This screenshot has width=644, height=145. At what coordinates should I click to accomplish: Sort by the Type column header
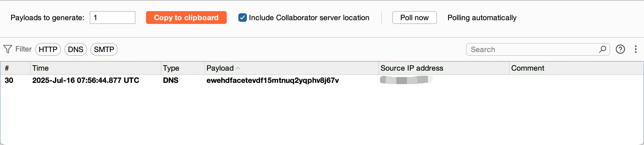[x=183, y=68]
